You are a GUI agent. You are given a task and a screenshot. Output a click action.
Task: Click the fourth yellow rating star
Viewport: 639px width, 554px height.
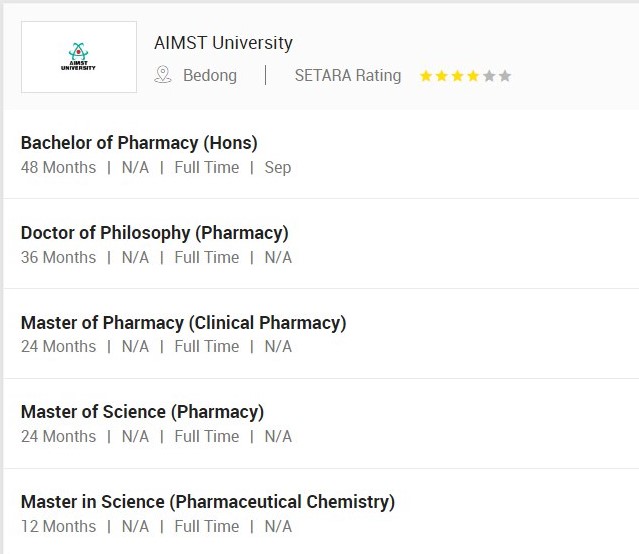coord(473,76)
